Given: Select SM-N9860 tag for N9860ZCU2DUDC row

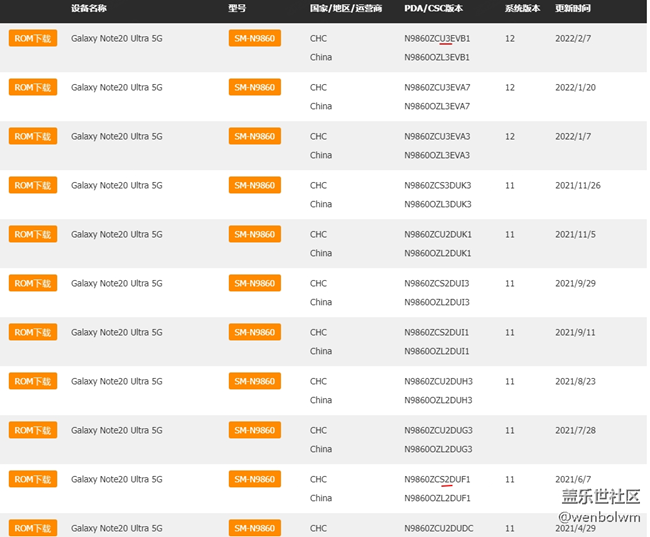Looking at the screenshot, I should coord(254,528).
